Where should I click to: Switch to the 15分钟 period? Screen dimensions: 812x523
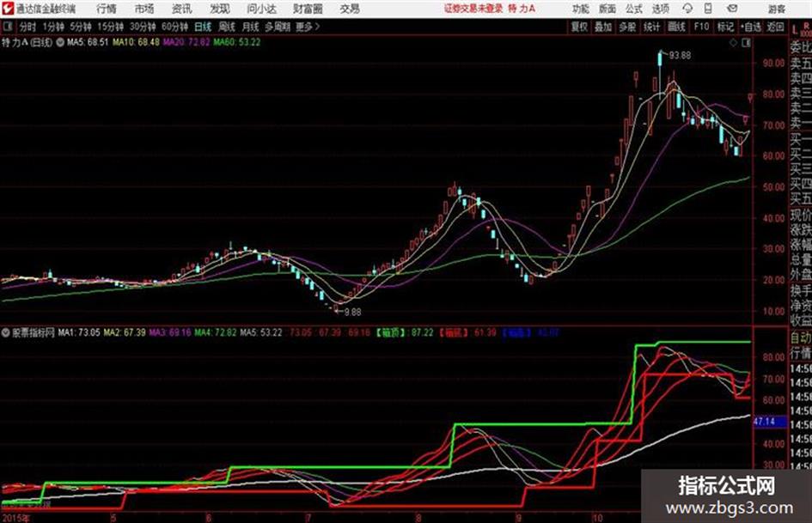[110, 27]
